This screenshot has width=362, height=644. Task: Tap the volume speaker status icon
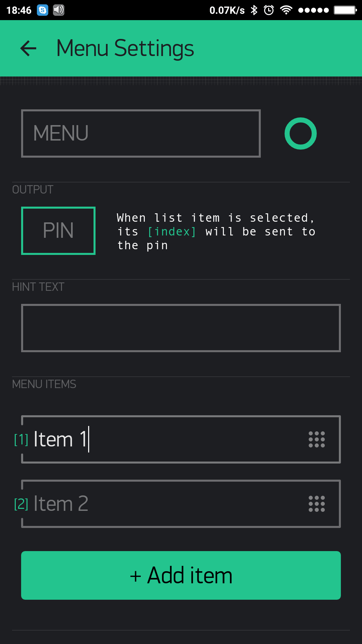pyautogui.click(x=59, y=10)
